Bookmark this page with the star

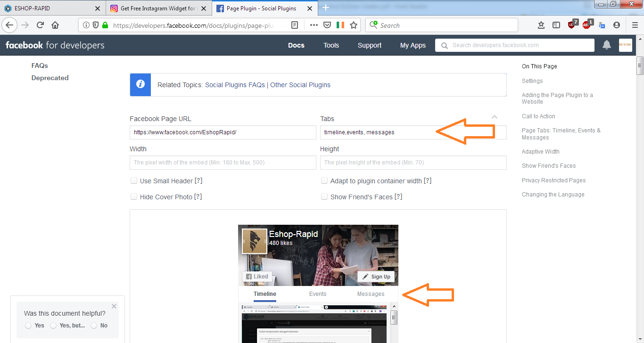pos(354,25)
